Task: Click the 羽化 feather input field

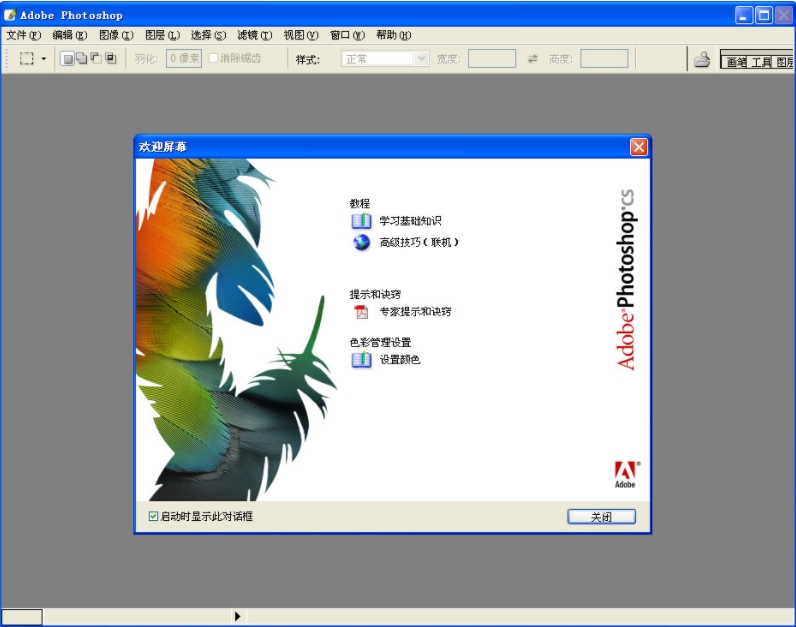Action: 183,59
